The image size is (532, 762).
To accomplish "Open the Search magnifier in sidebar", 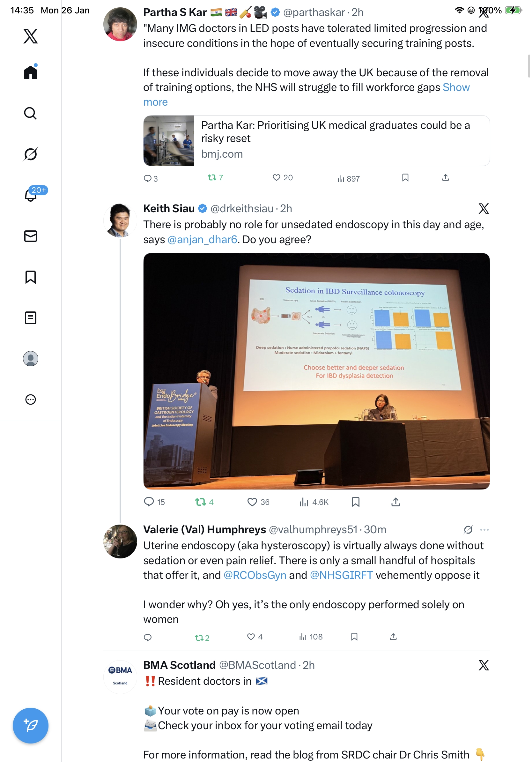I will coord(31,113).
